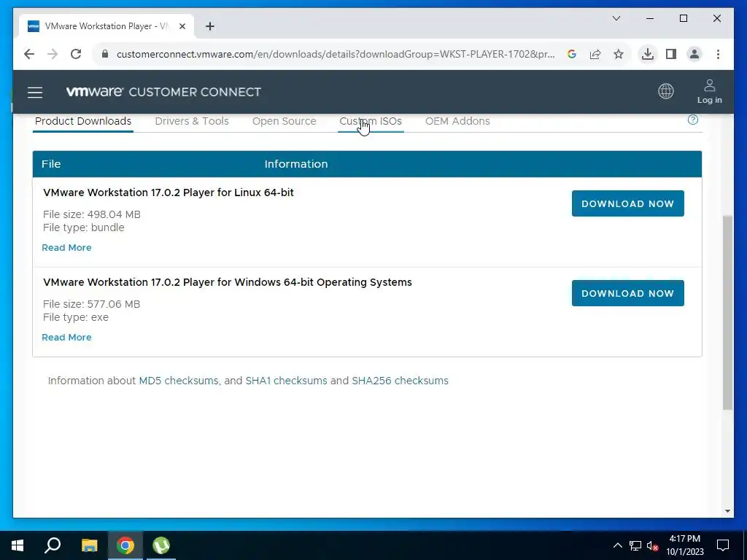The image size is (747, 560).
Task: Open File Explorer from the taskbar
Action: (89, 545)
